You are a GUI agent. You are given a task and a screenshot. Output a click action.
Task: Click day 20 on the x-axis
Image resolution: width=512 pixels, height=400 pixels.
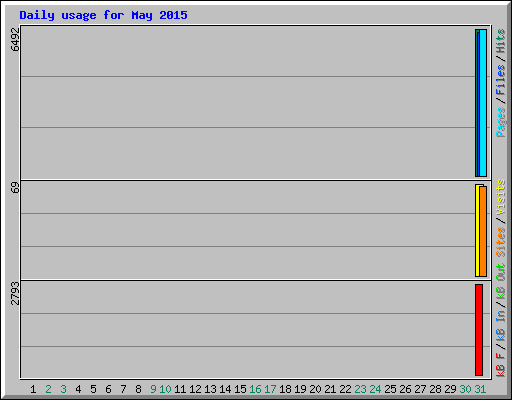[315, 389]
